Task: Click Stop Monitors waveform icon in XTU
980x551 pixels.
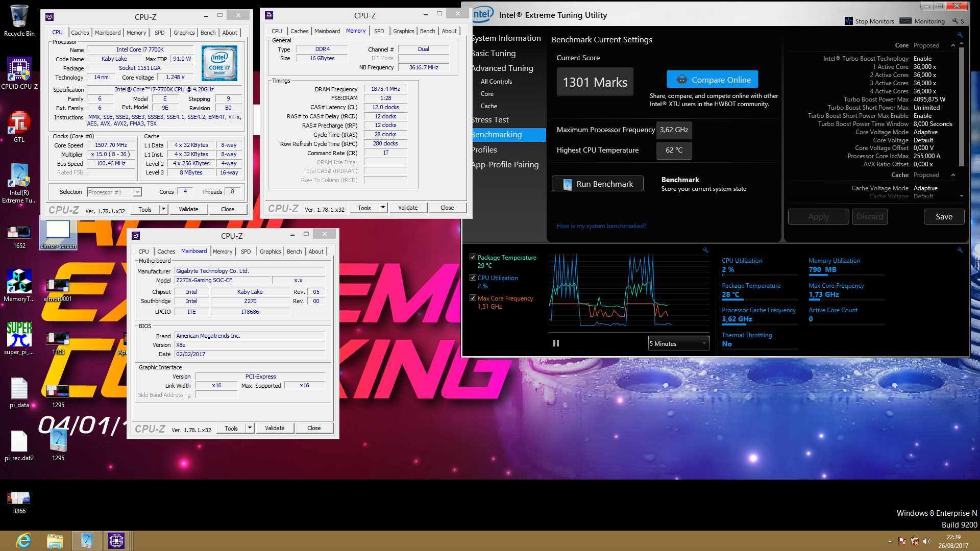Action: [849, 21]
